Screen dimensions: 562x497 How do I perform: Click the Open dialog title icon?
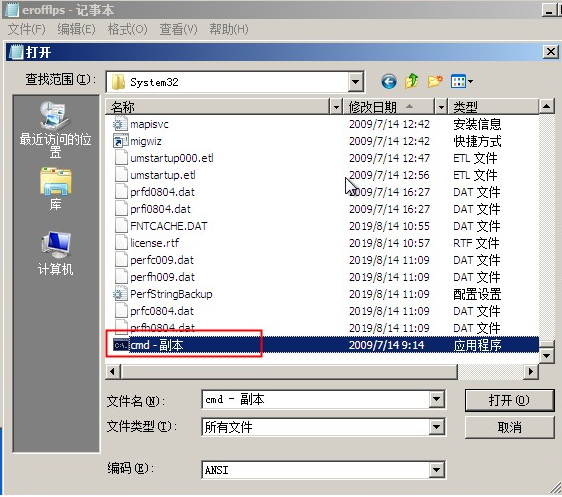point(16,52)
